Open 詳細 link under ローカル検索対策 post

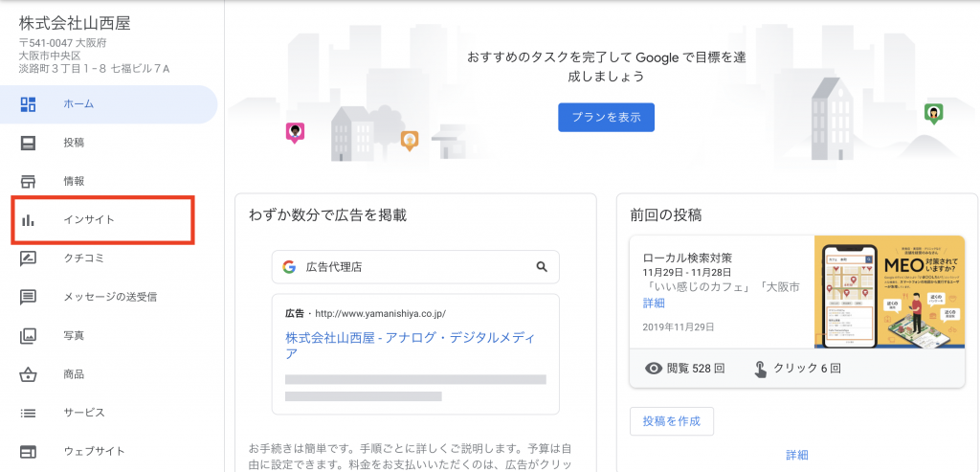click(x=654, y=303)
